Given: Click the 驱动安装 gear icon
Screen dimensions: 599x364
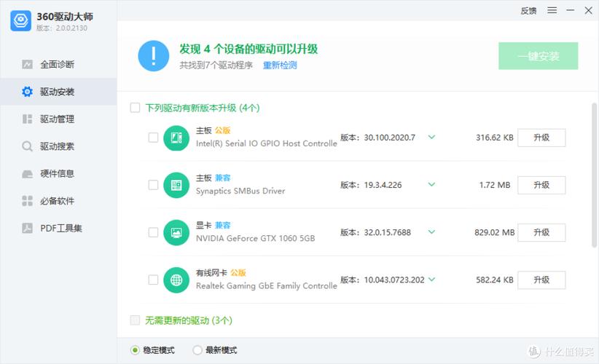Looking at the screenshot, I should click(27, 92).
